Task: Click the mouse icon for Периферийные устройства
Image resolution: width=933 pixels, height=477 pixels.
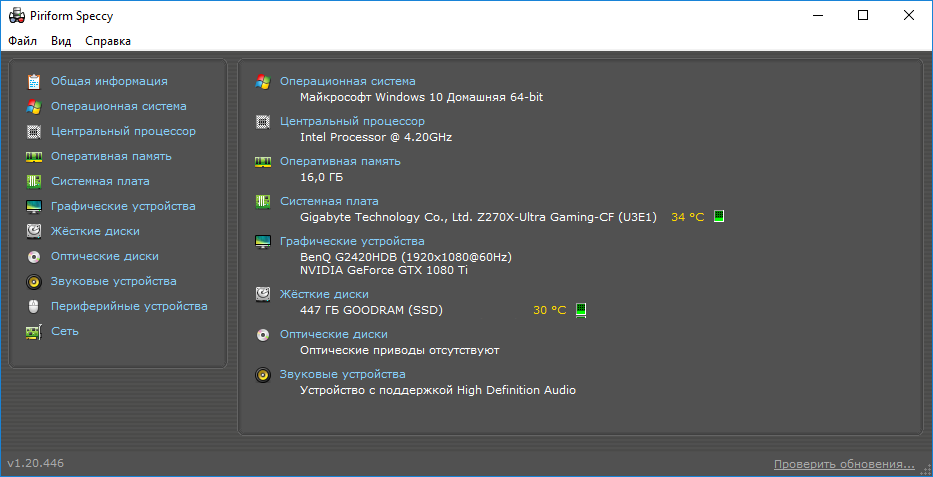Action: [34, 306]
